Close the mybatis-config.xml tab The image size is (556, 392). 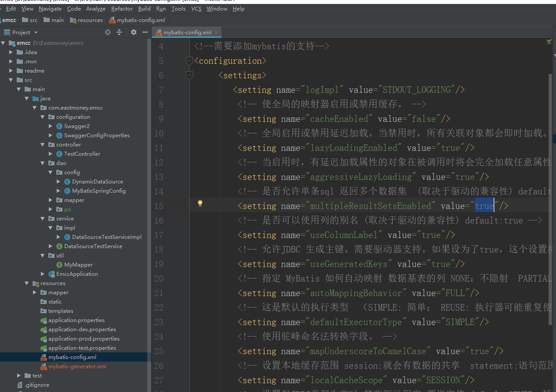pos(217,33)
